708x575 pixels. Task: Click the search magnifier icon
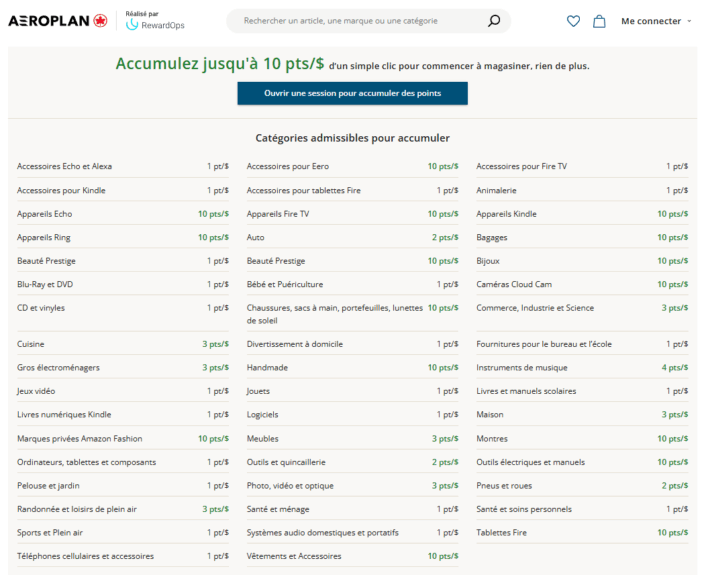tap(494, 21)
